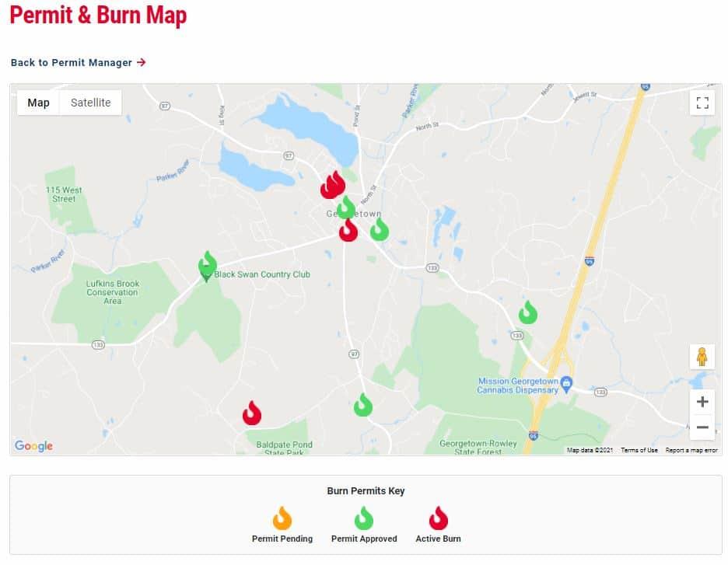This screenshot has width=728, height=565.
Task: Click green flame marker on Route 97 south
Action: 363,404
